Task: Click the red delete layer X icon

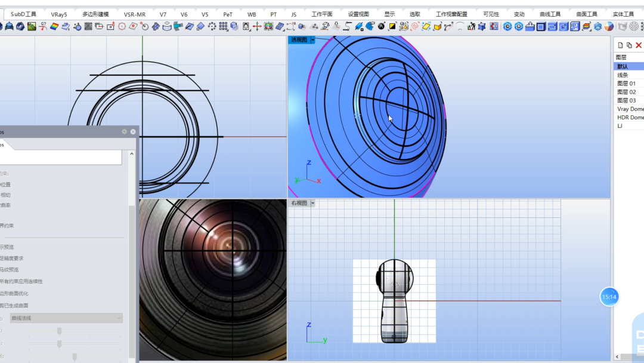Action: coord(639,45)
